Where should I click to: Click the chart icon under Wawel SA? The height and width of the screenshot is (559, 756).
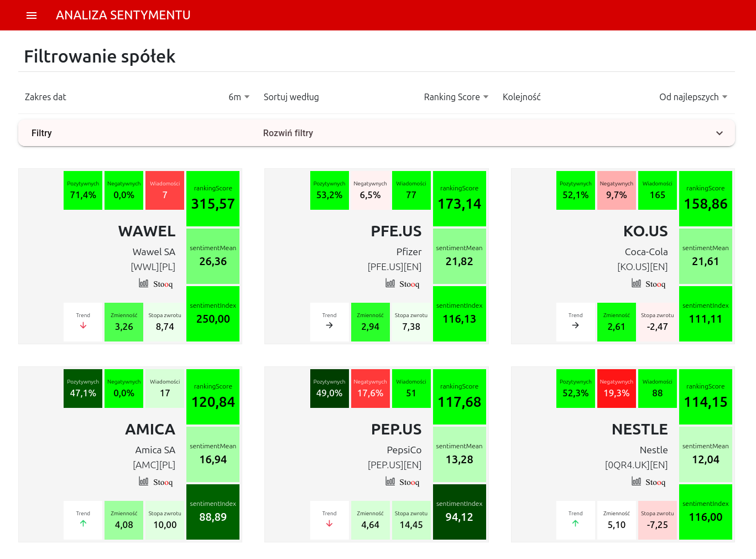coord(144,283)
